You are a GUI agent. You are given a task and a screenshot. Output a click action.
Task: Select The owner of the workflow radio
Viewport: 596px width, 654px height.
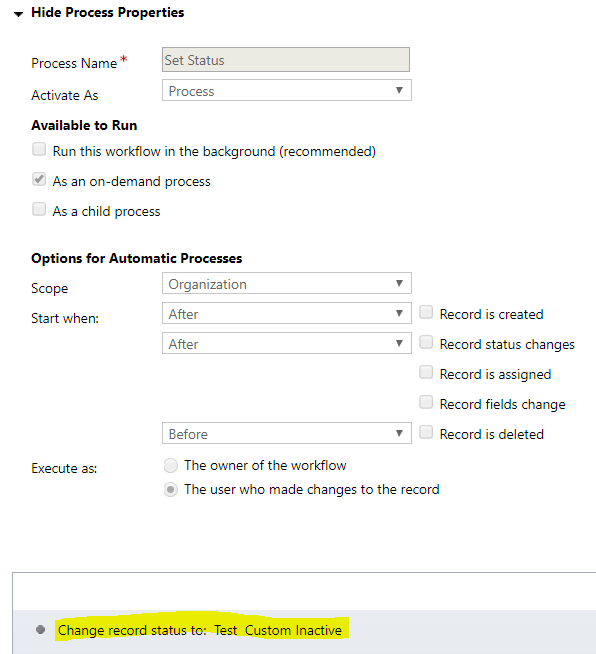point(171,465)
